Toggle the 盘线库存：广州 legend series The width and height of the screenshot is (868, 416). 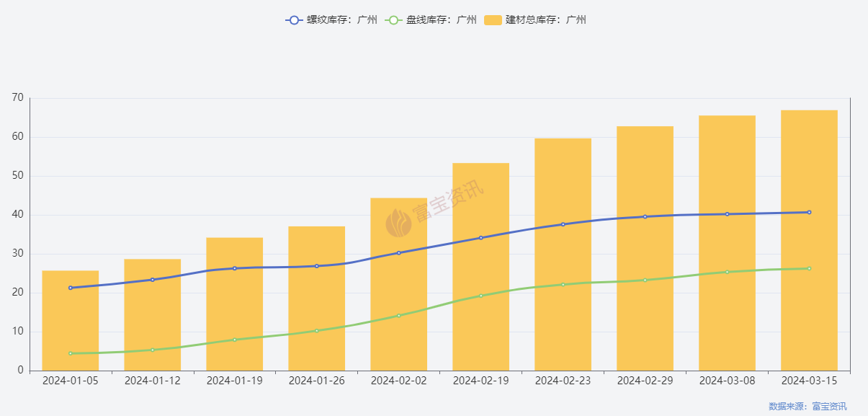tap(431, 20)
